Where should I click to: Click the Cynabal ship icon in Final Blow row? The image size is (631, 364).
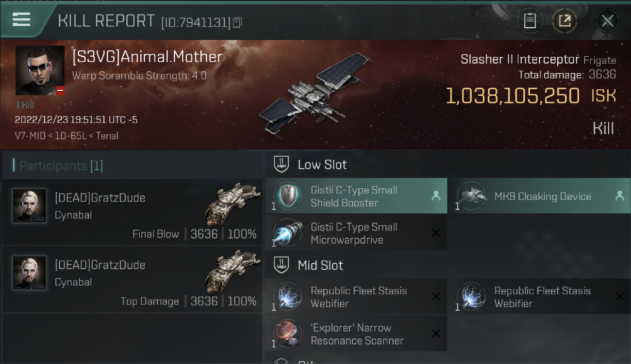[232, 203]
